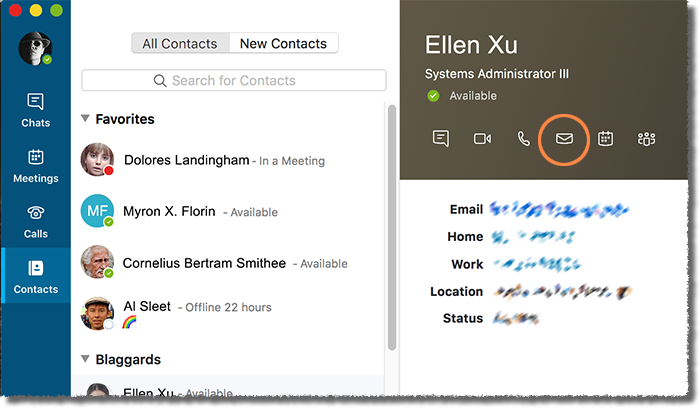Click the contacts list vertical scrollbar
Image resolution: width=700 pixels, height=411 pixels.
pyautogui.click(x=392, y=228)
